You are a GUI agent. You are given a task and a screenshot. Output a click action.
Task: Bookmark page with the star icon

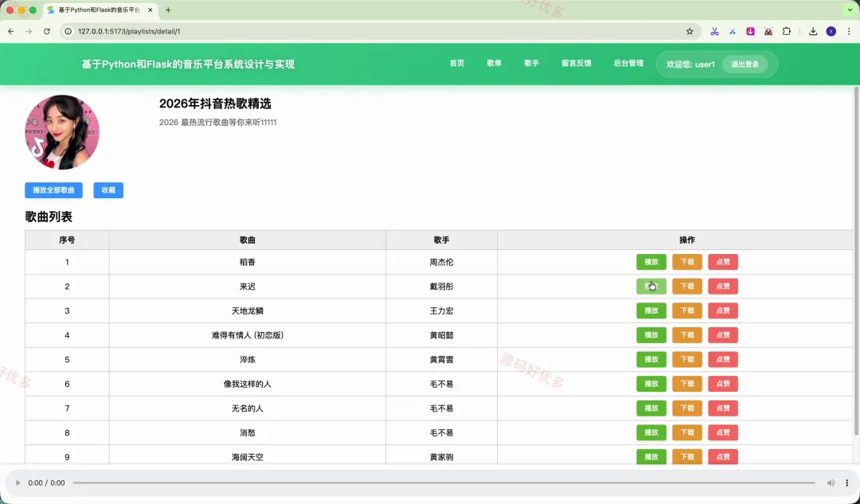(690, 31)
